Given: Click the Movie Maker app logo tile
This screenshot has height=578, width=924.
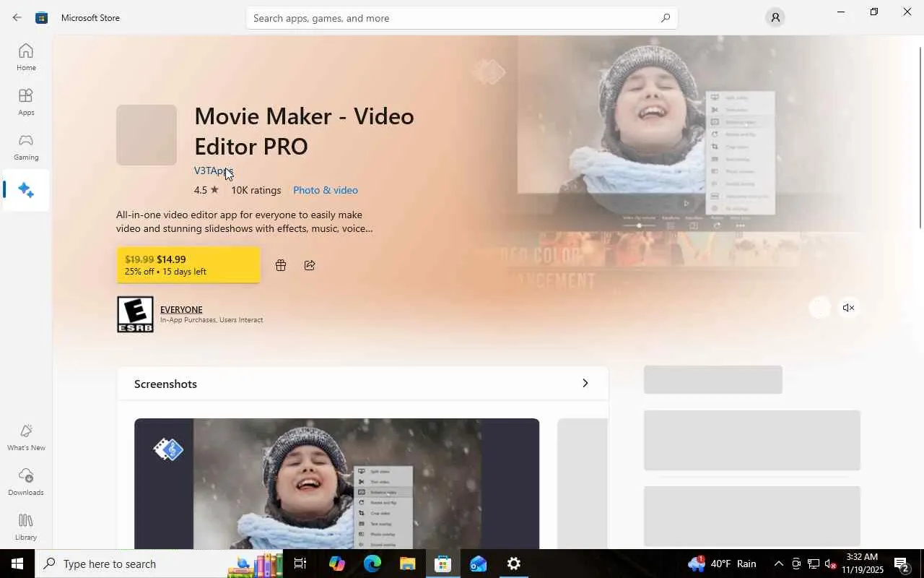Looking at the screenshot, I should point(147,135).
